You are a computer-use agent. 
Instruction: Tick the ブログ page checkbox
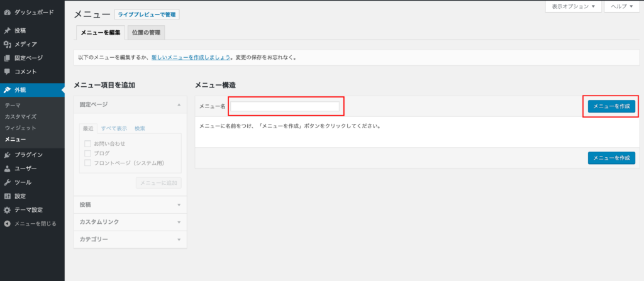pos(88,153)
